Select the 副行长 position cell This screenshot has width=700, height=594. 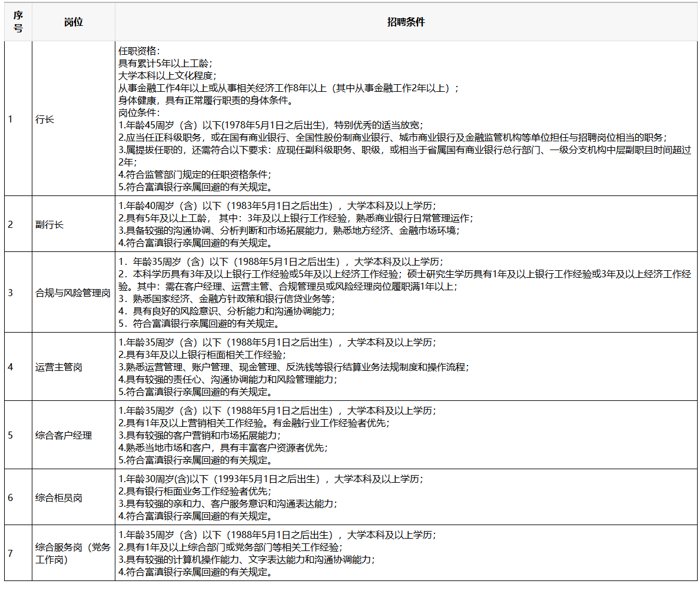point(49,224)
